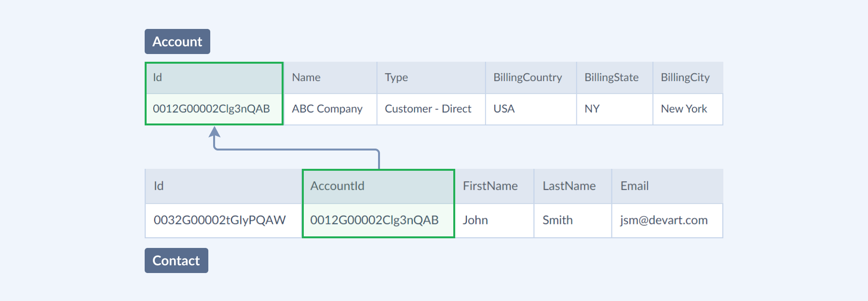
Task: Select Account Id value 0012G00002Clg3nQAB
Action: pos(214,109)
